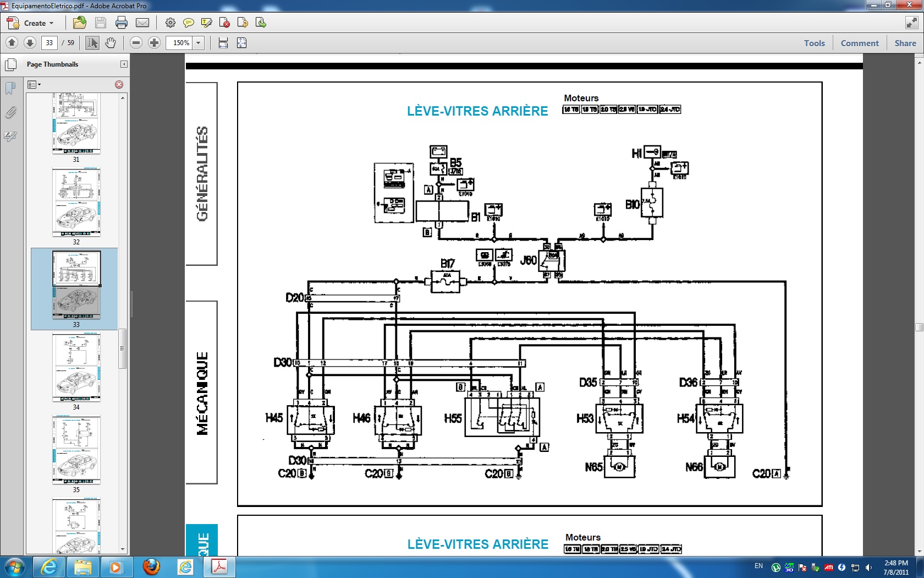Select the Hand pan tool
Screen dimensions: 924x578
pos(111,43)
